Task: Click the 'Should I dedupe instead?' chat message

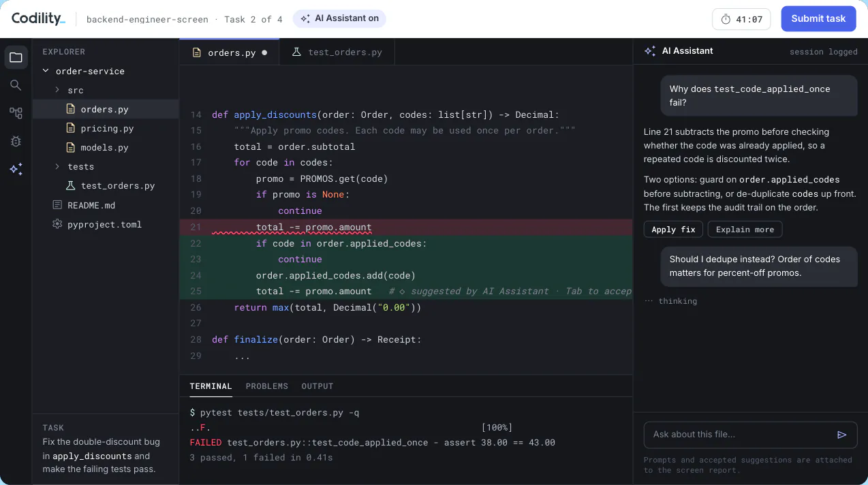Action: coord(758,266)
